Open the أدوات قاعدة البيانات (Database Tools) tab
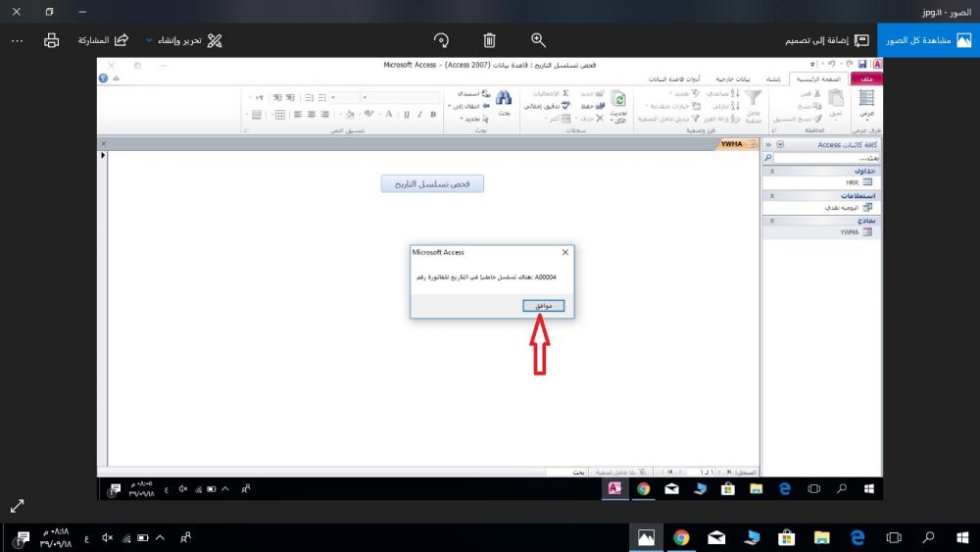The width and height of the screenshot is (980, 552). tap(674, 78)
